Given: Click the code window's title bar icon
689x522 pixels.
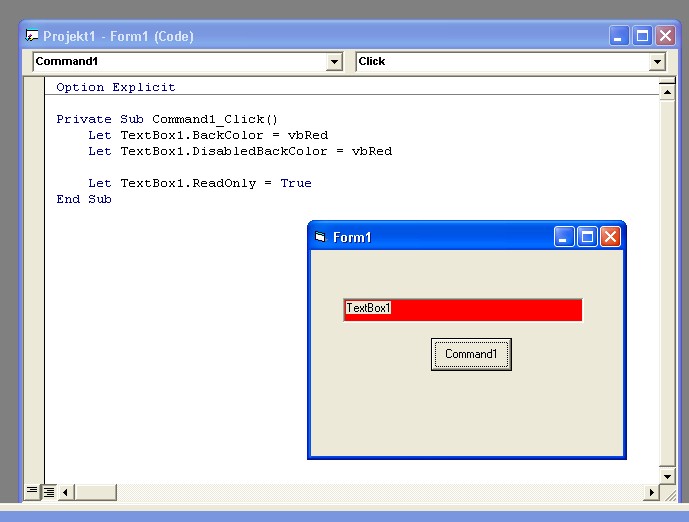Looking at the screenshot, I should 32,36.
